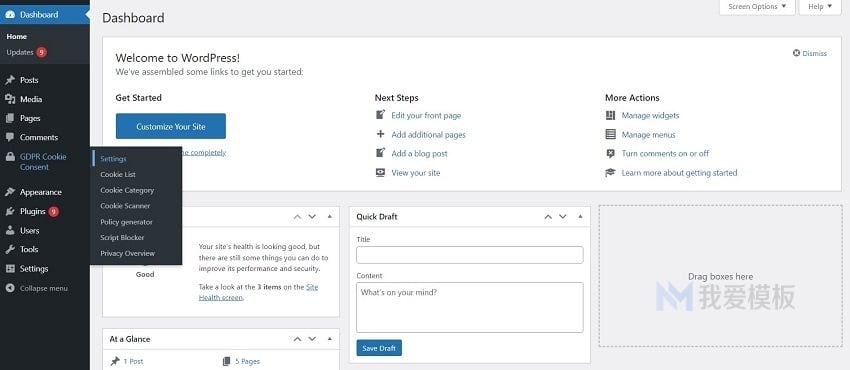
Task: Open the Tools wrench icon
Action: pos(10,249)
